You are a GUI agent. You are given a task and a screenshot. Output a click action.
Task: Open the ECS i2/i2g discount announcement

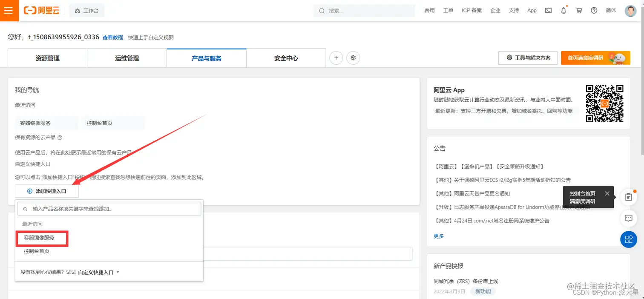(502, 180)
